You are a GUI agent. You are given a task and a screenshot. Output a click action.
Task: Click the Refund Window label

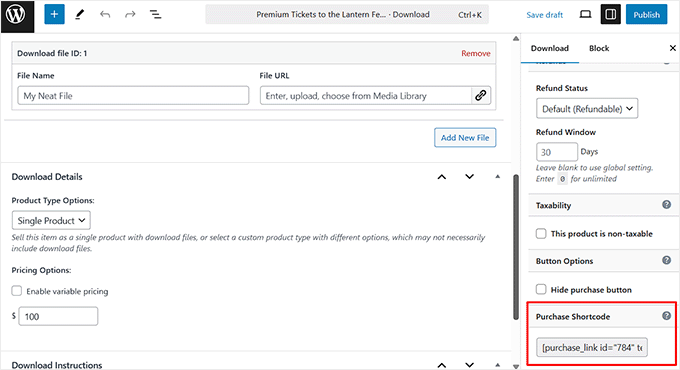pos(566,132)
